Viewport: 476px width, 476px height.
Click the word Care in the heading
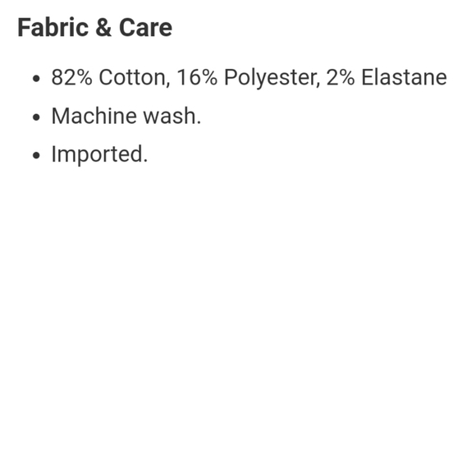tap(146, 28)
